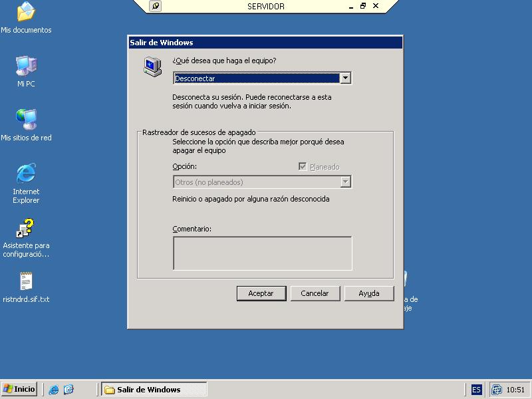
Task: Click the network icon in the system tray
Action: point(497,390)
